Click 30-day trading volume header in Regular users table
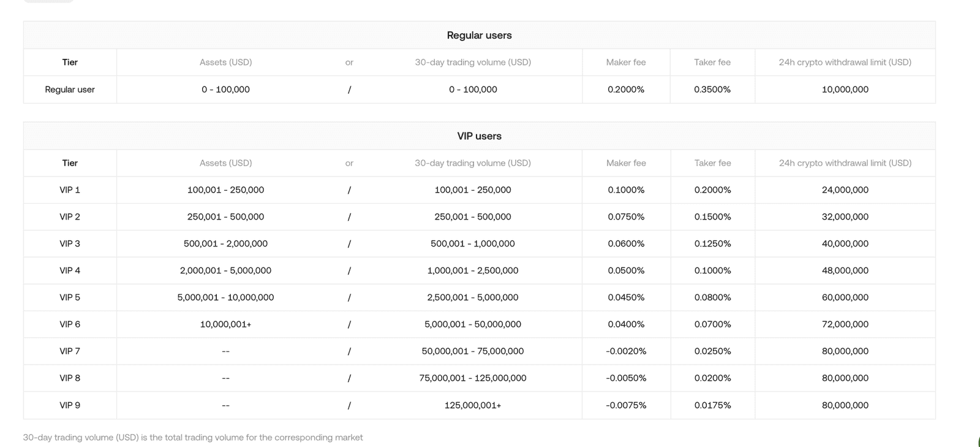The height and width of the screenshot is (447, 980). (x=473, y=62)
